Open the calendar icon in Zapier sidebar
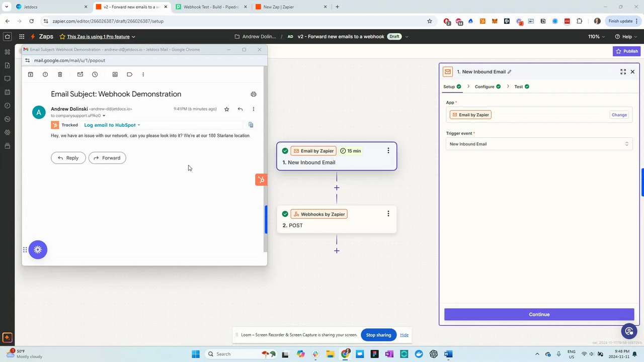 click(x=7, y=92)
